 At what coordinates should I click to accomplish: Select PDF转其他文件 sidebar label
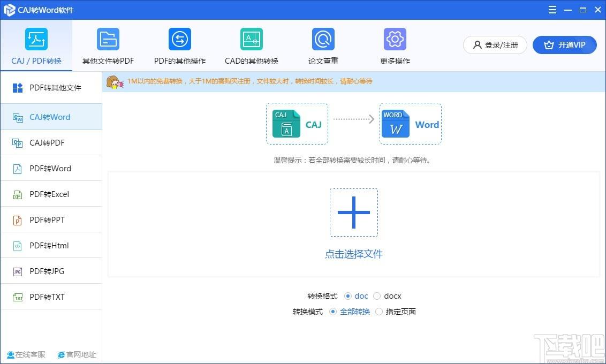point(55,88)
